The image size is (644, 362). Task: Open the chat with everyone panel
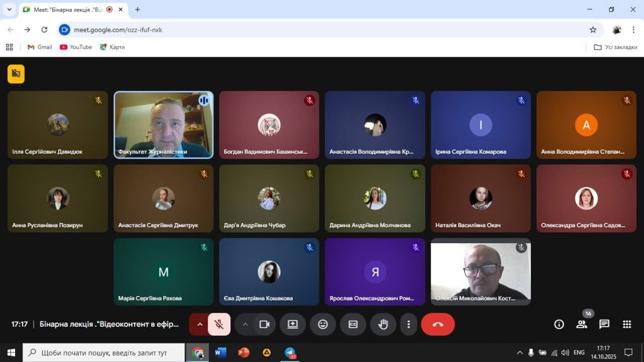[x=604, y=324]
